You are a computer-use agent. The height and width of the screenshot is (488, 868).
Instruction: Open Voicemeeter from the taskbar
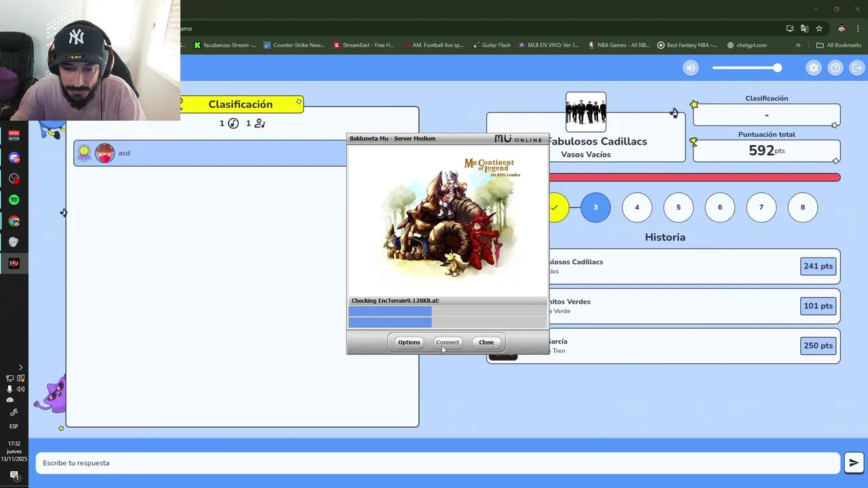tap(14, 136)
